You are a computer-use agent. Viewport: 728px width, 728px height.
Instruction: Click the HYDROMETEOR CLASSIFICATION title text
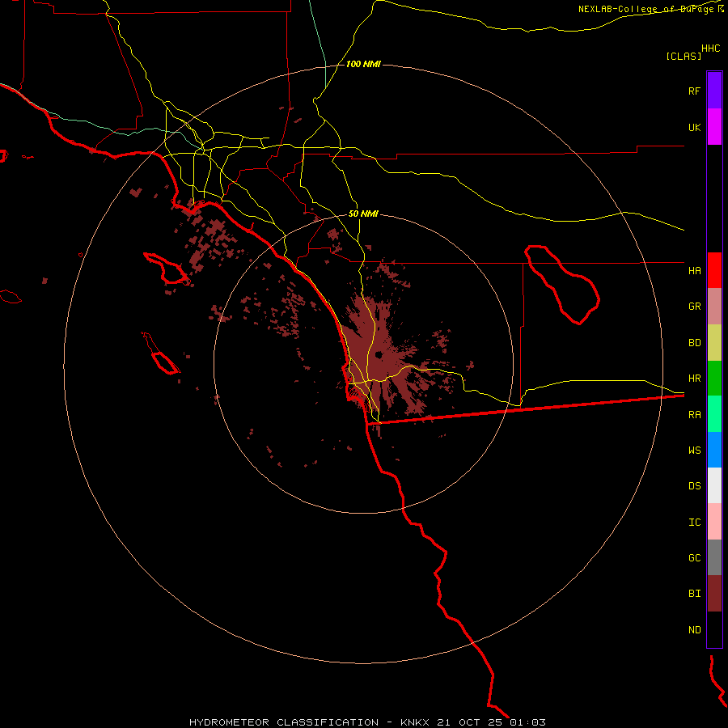pyautogui.click(x=284, y=722)
